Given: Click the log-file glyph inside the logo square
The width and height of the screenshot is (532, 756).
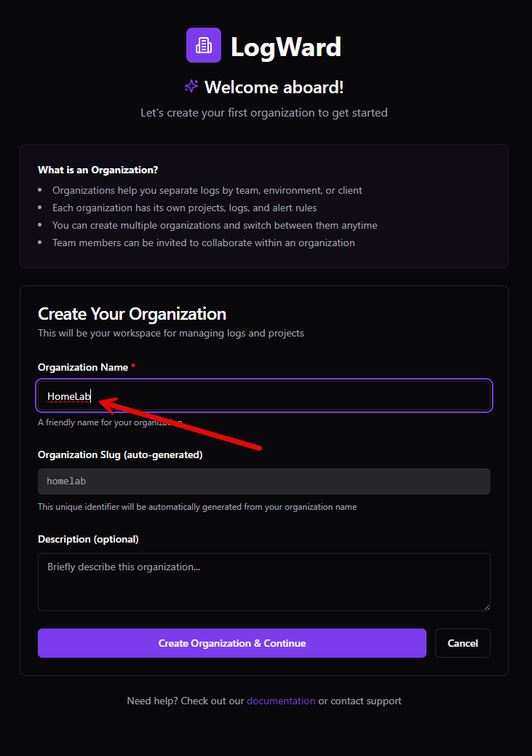Looking at the screenshot, I should pos(203,44).
